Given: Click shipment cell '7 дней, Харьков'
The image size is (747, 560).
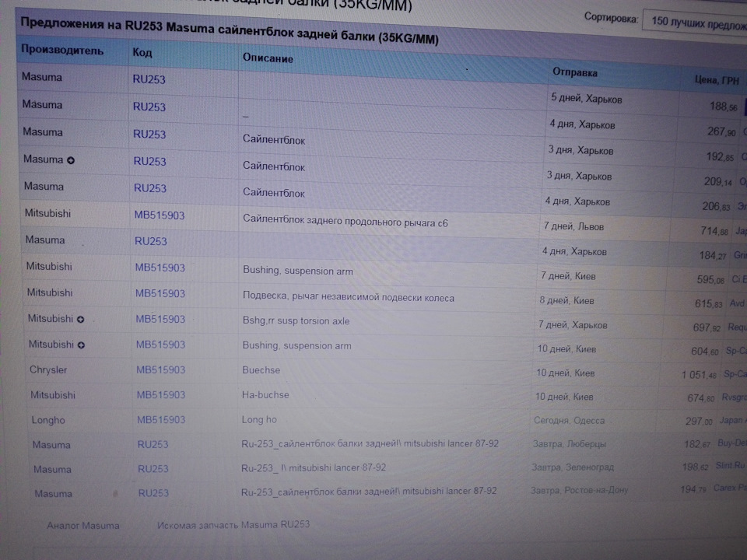Looking at the screenshot, I should [573, 325].
